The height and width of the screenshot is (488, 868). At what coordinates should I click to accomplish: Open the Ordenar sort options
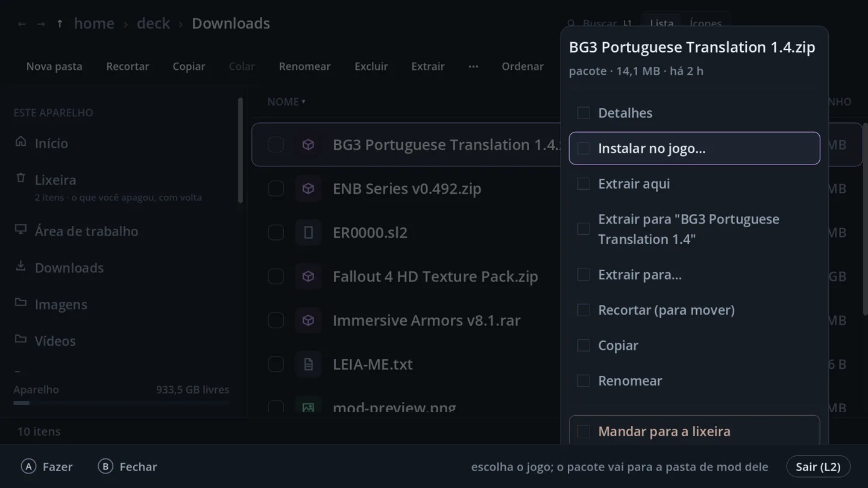[x=523, y=66]
